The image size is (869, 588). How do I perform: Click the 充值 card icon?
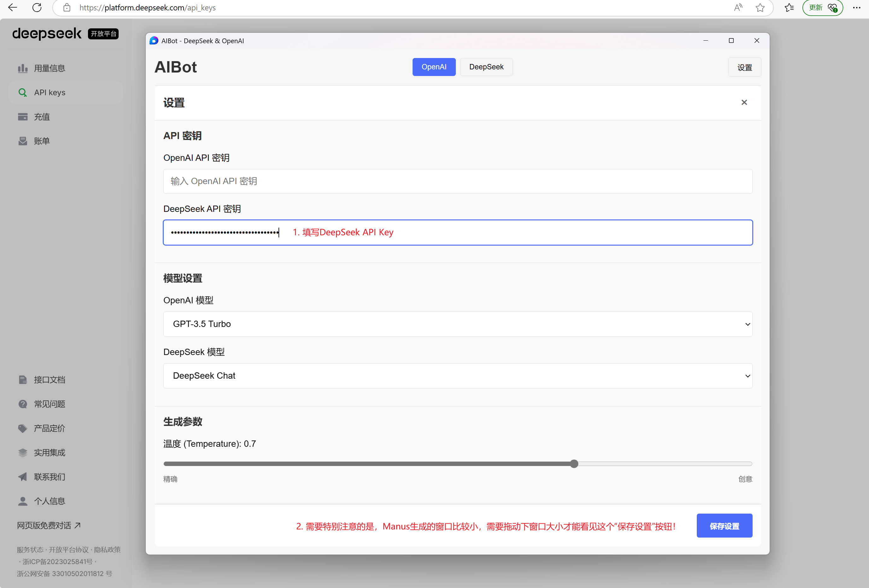coord(23,117)
